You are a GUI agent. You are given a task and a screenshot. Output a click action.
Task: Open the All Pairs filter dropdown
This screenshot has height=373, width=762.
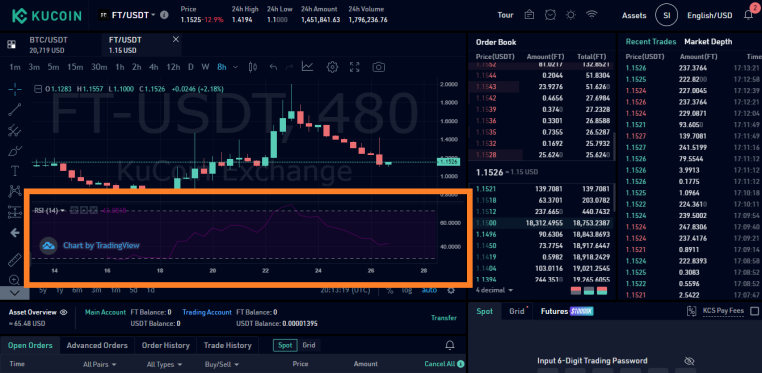pyautogui.click(x=100, y=364)
